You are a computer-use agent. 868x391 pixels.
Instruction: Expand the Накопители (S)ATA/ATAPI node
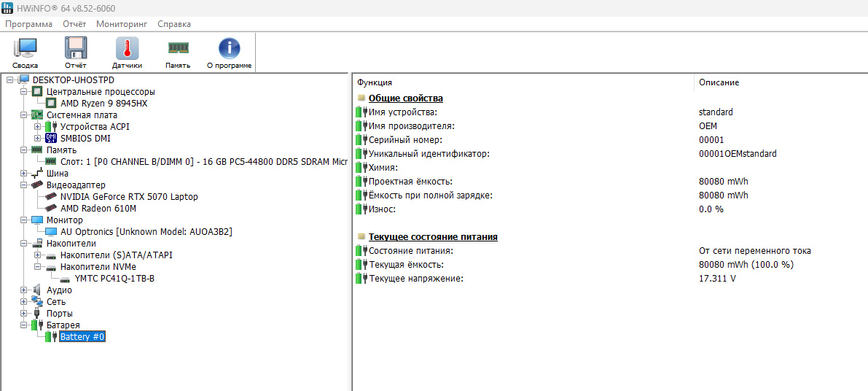(38, 255)
